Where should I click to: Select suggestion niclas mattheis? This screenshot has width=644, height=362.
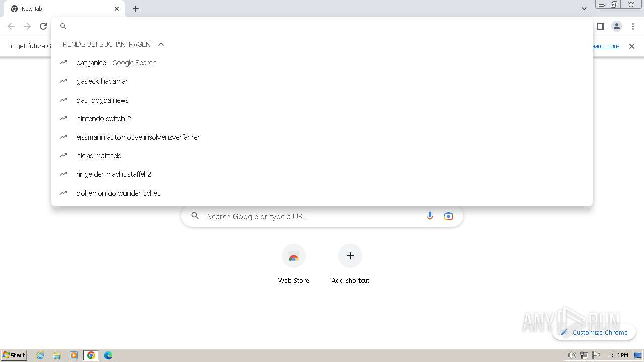tap(322, 156)
